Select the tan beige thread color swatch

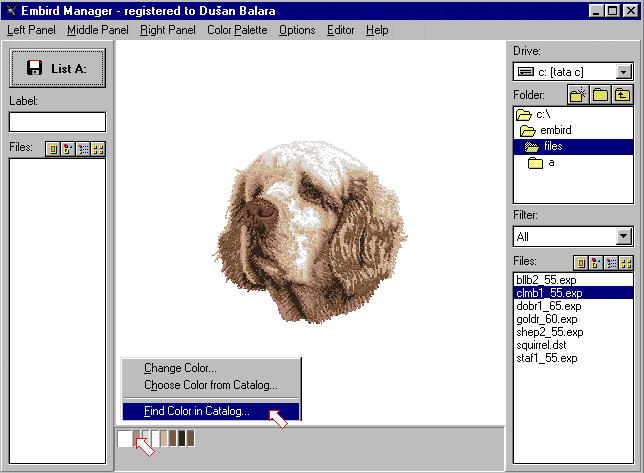coord(164,439)
